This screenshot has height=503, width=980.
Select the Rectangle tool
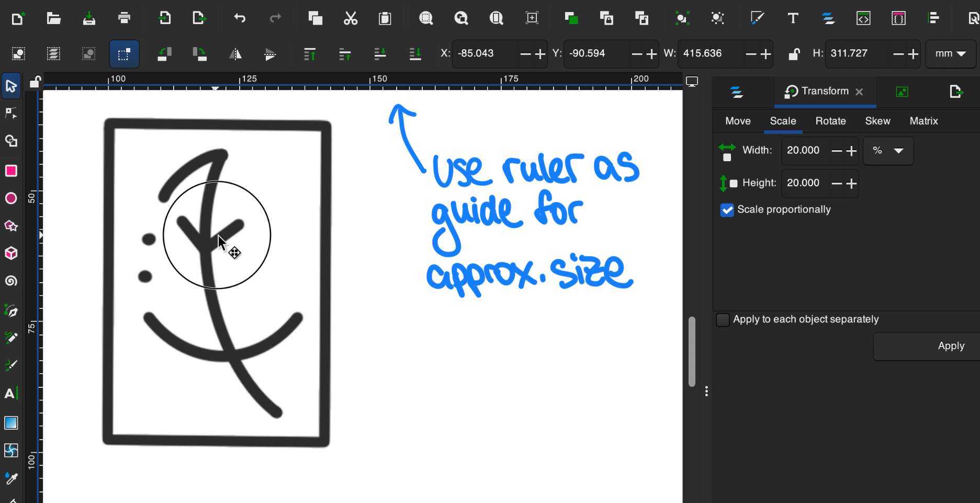(11, 171)
